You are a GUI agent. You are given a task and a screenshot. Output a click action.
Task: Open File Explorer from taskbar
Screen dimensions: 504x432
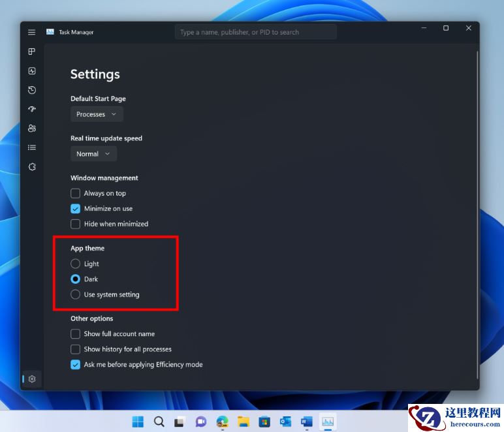pos(244,422)
